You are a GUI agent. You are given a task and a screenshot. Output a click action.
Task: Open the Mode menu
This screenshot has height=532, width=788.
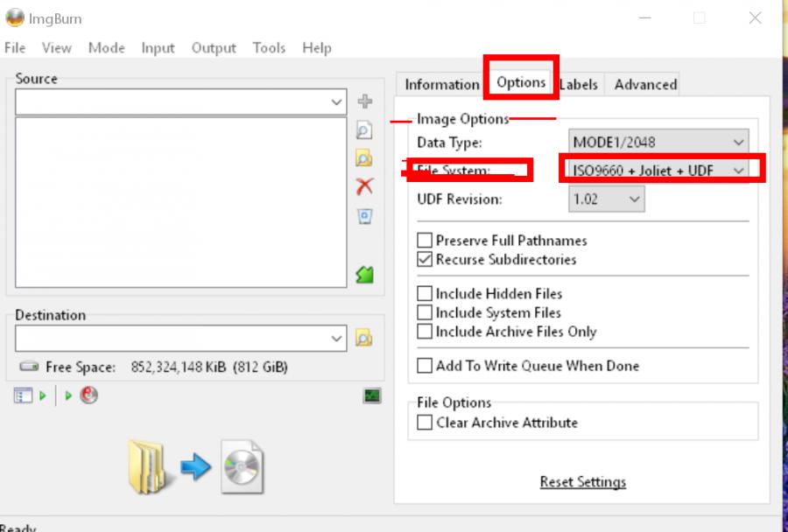point(107,48)
